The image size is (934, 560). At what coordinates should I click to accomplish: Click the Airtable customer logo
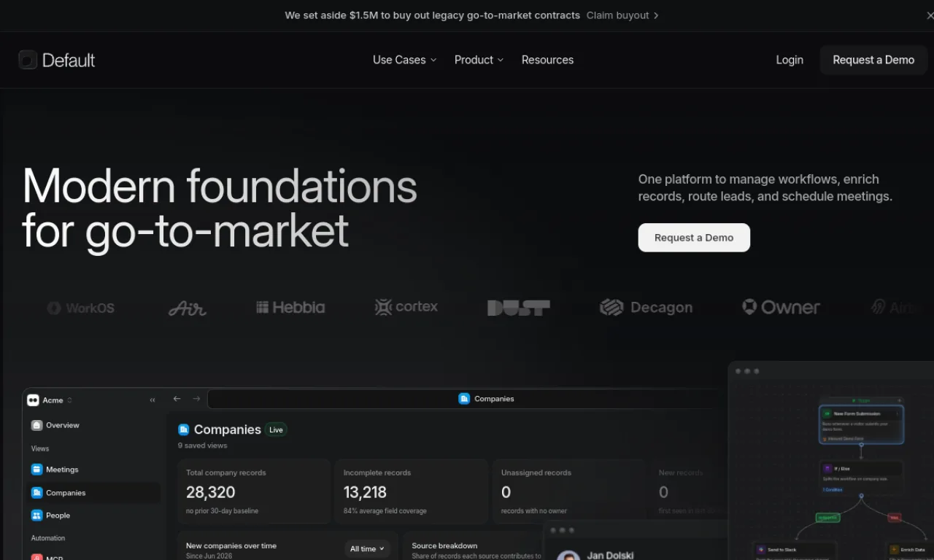(893, 308)
